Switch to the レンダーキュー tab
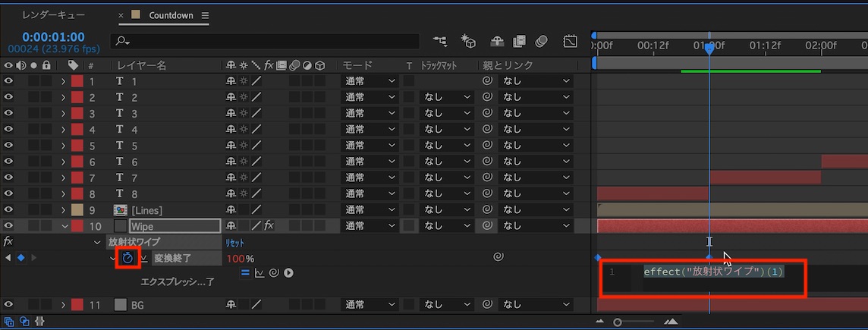This screenshot has width=868, height=330. click(54, 15)
